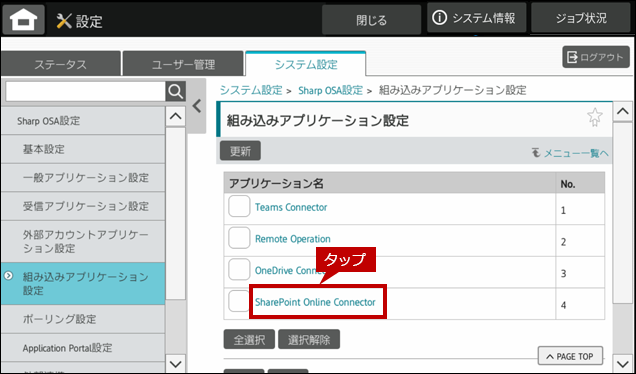Click the 選択解除 button
Screen dimensions: 636x374
tap(309, 340)
